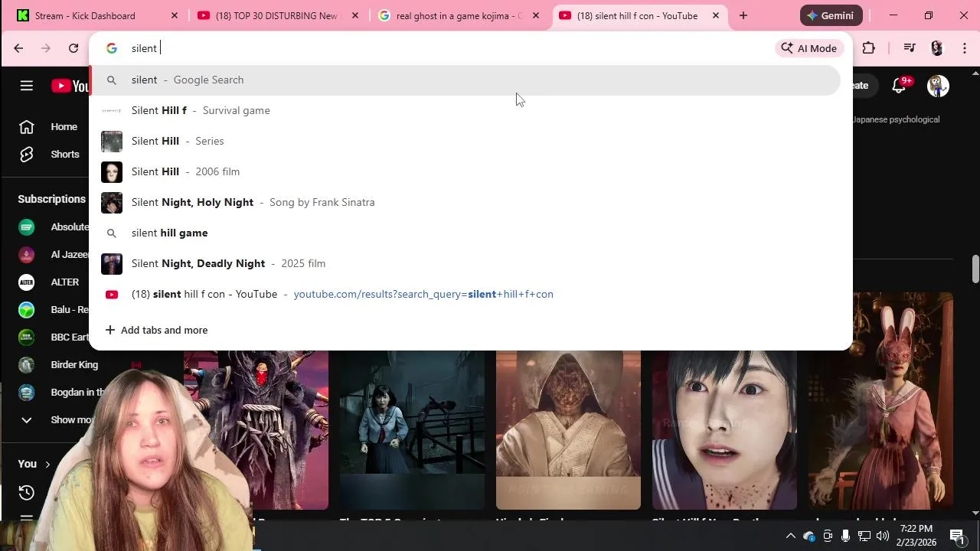Open the taskbar network icon
Viewport: 980px width, 551px height.
[x=864, y=536]
